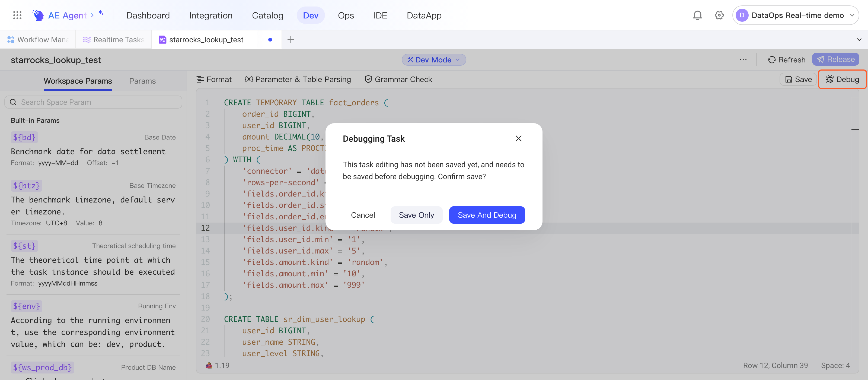Click Save Only in the dialog
Image resolution: width=868 pixels, height=380 pixels.
pyautogui.click(x=416, y=215)
